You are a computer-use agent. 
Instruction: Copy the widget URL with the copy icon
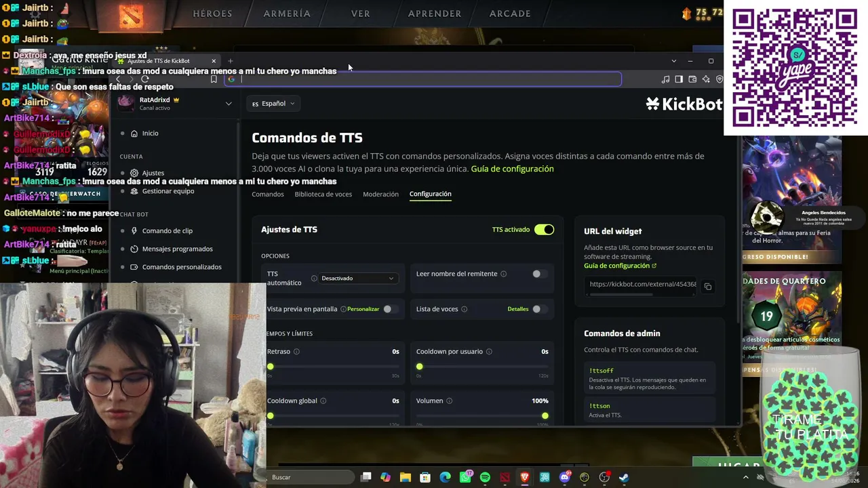click(x=707, y=286)
